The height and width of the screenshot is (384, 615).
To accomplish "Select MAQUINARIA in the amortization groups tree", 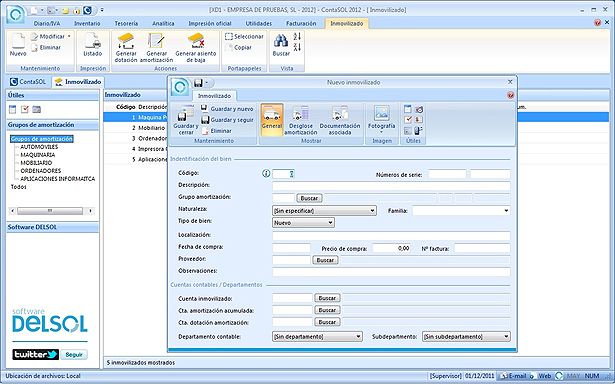I will click(x=38, y=155).
